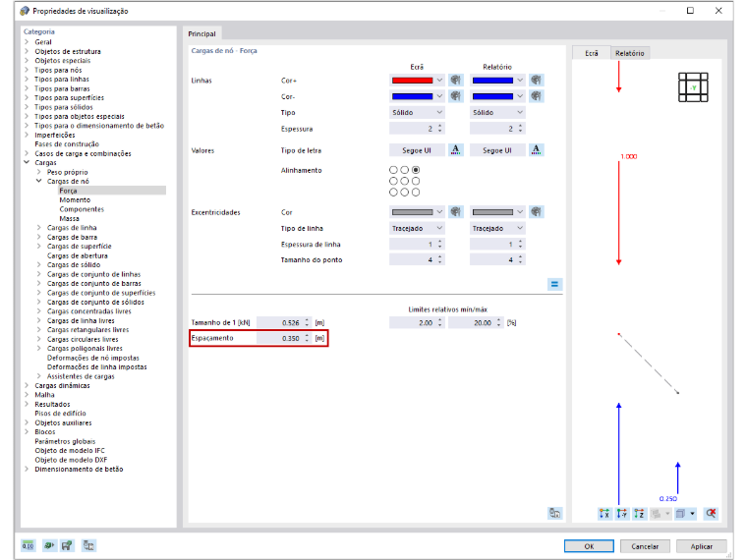747x560 pixels.
Task: Click the units 0.00 icon at bottom left
Action: pyautogui.click(x=29, y=545)
